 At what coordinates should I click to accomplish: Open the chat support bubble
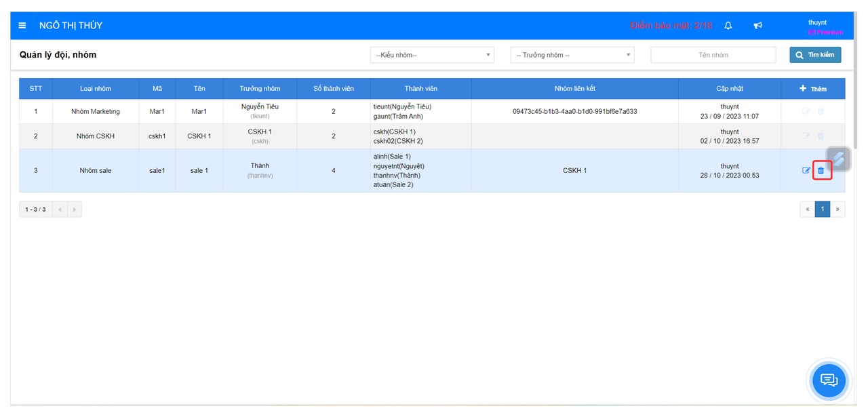[x=829, y=380]
